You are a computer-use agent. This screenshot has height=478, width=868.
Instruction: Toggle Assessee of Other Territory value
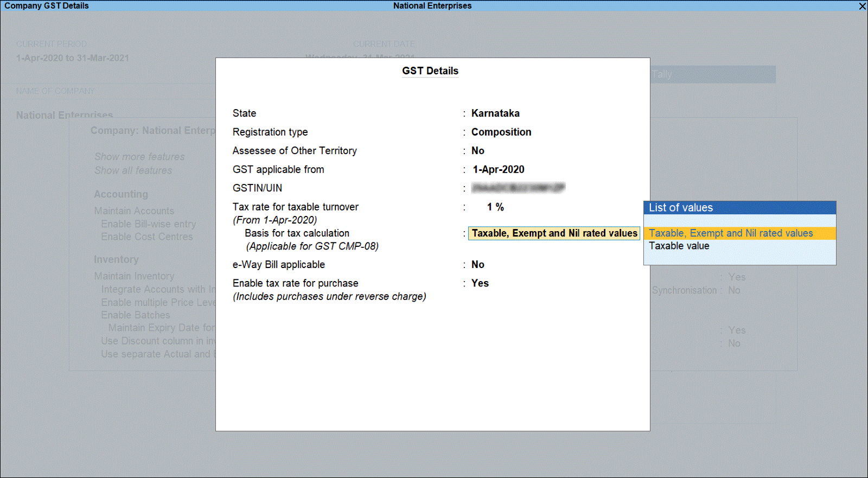477,151
